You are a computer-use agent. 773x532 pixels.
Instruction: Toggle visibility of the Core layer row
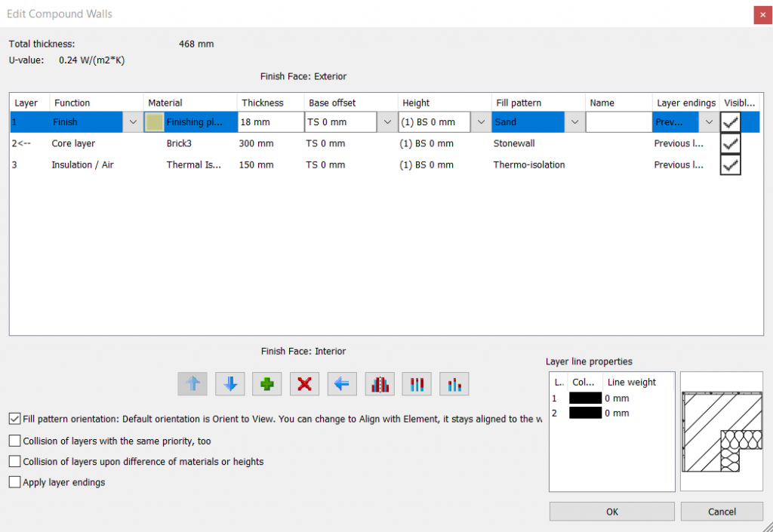point(730,143)
